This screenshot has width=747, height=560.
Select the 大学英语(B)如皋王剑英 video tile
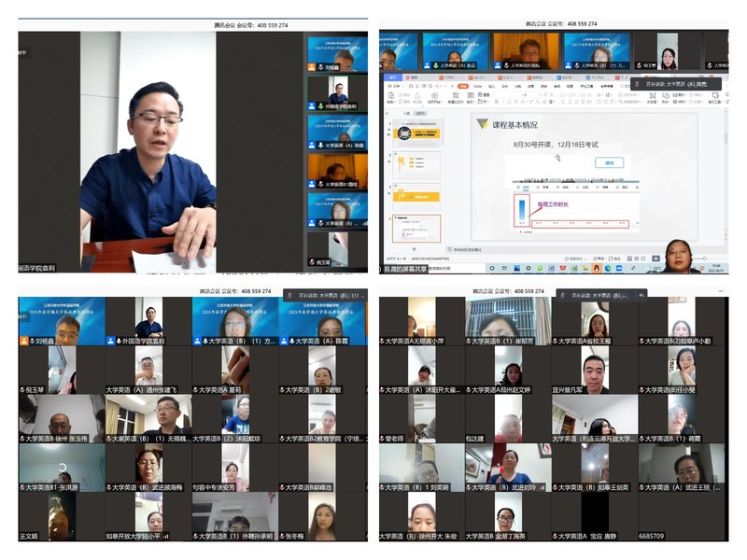tap(595, 468)
